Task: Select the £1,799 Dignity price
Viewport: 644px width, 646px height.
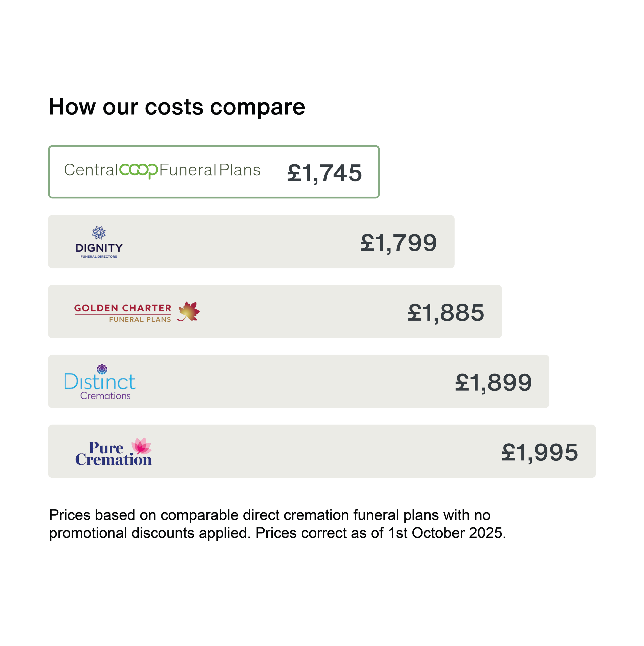Action: (398, 243)
